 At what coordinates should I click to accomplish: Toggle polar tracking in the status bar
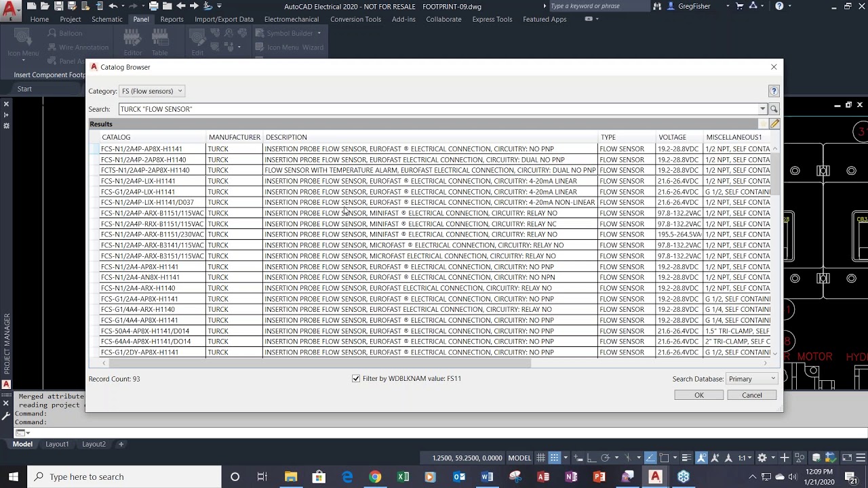click(x=606, y=457)
